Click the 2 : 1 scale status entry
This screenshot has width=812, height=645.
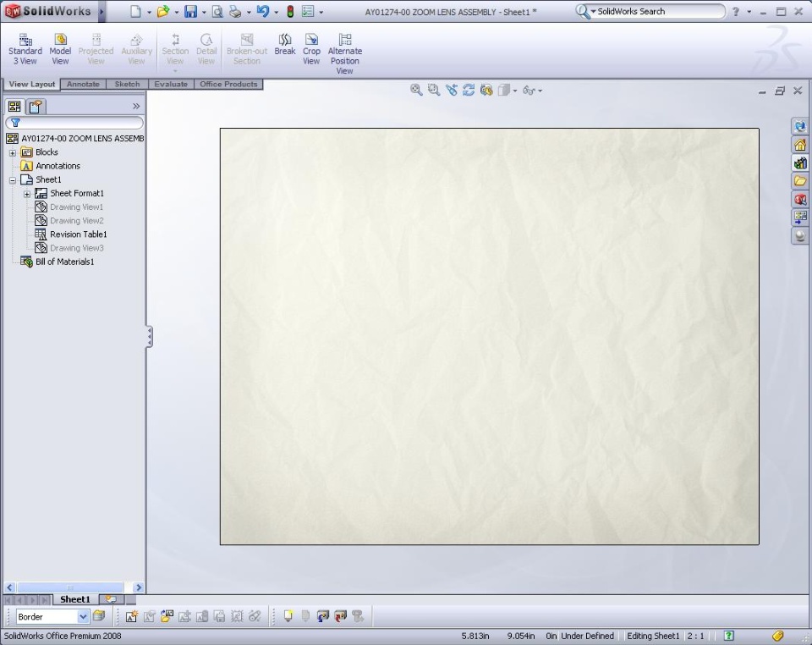point(696,636)
